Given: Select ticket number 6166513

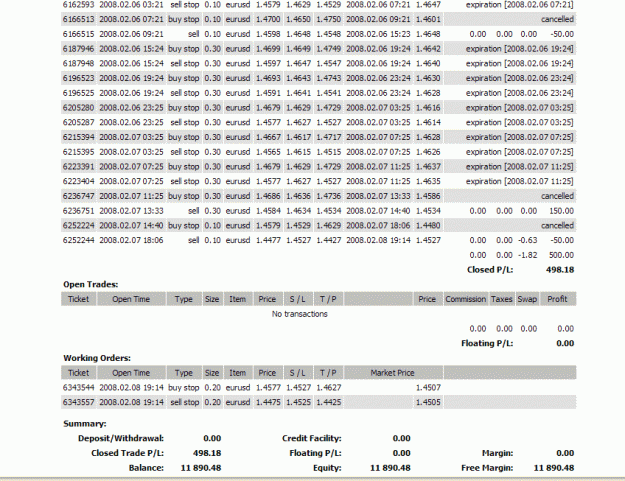Looking at the screenshot, I should [79, 19].
